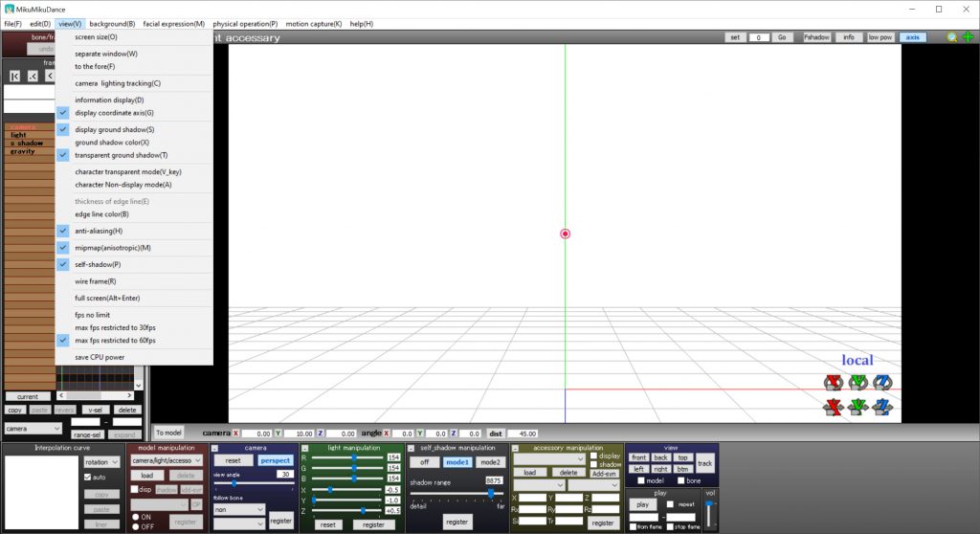This screenshot has height=534, width=980.
Task: Open the empty dropdown below follow bone
Action: click(x=238, y=523)
